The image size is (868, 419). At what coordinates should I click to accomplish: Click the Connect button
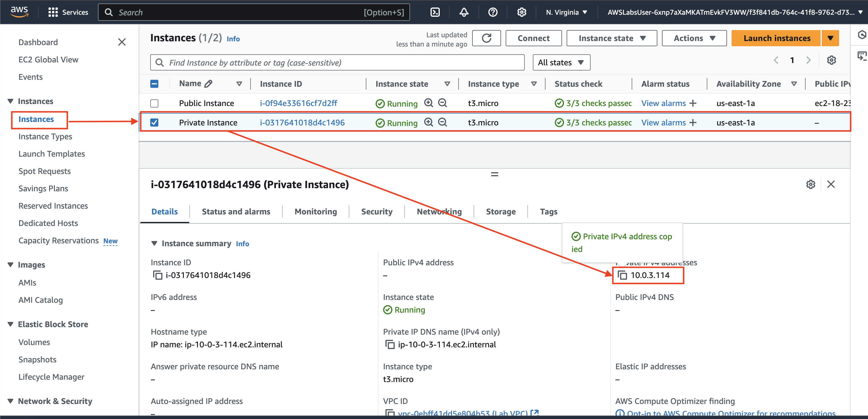click(533, 38)
